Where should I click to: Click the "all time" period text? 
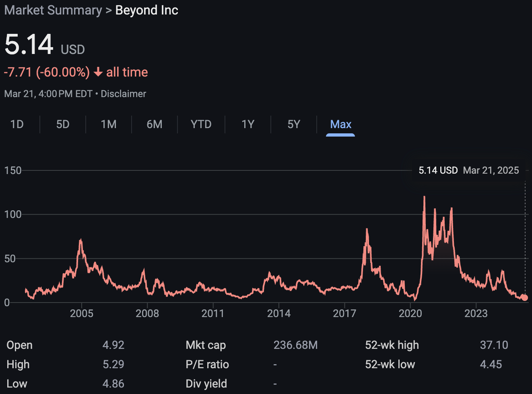pyautogui.click(x=127, y=72)
